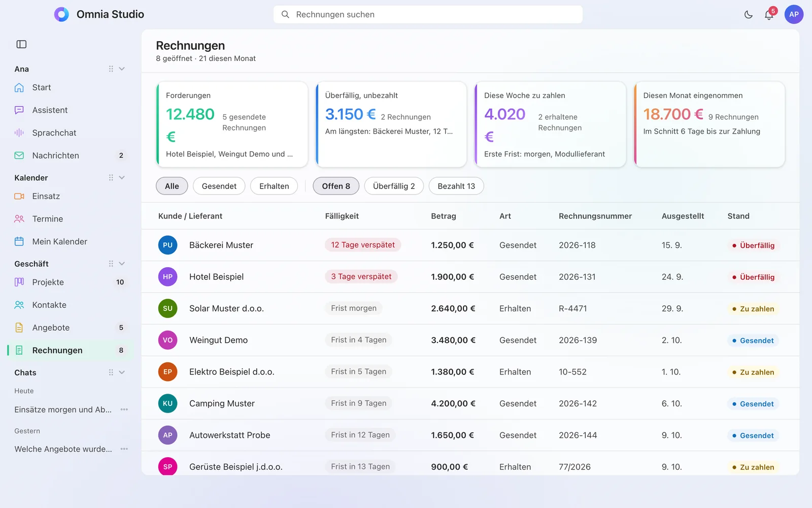Toggle the Offen 8 filter
This screenshot has height=508, width=812.
pyautogui.click(x=336, y=186)
